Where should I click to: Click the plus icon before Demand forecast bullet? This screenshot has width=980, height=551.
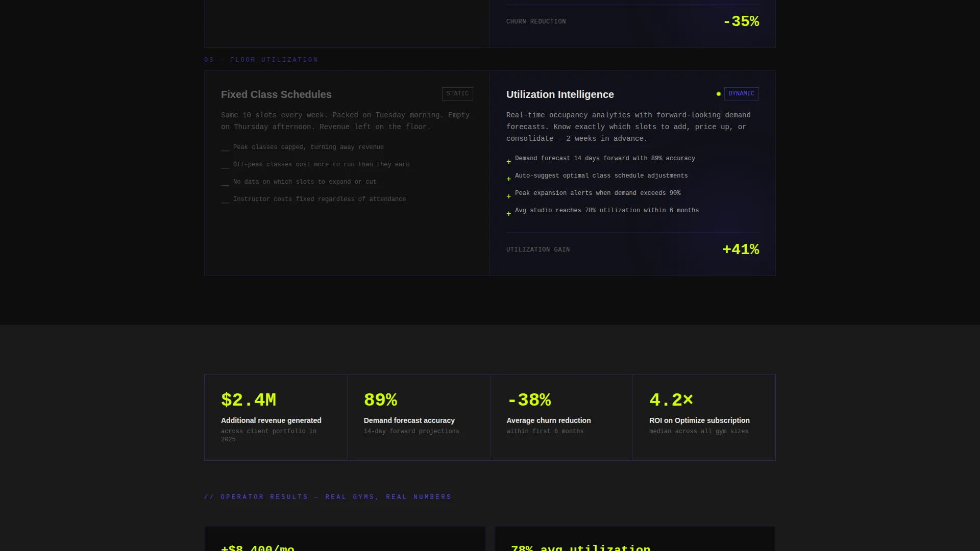[509, 162]
